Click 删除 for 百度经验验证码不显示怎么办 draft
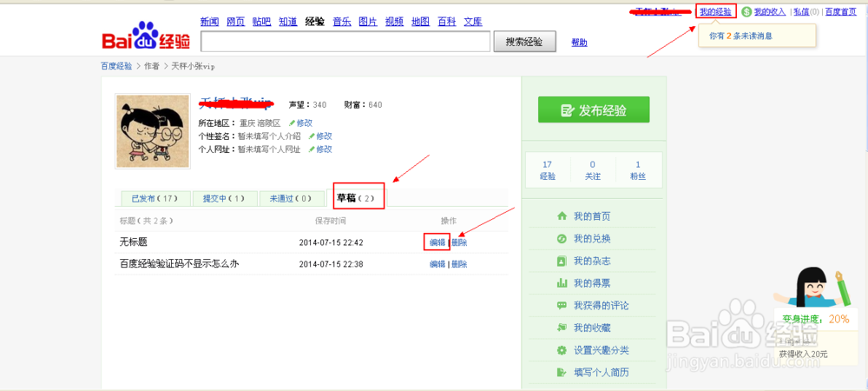The height and width of the screenshot is (391, 868). point(459,264)
